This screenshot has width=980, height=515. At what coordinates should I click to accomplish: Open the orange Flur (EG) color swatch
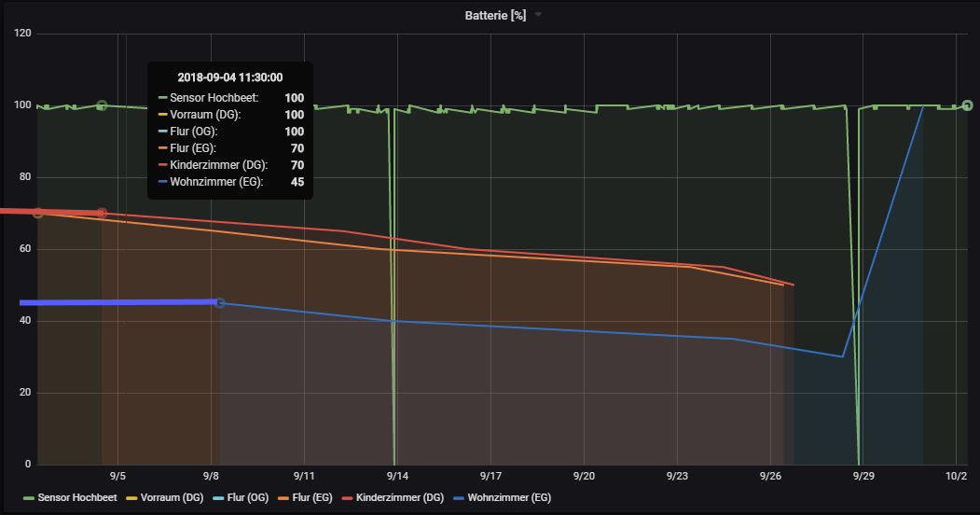coord(283,498)
